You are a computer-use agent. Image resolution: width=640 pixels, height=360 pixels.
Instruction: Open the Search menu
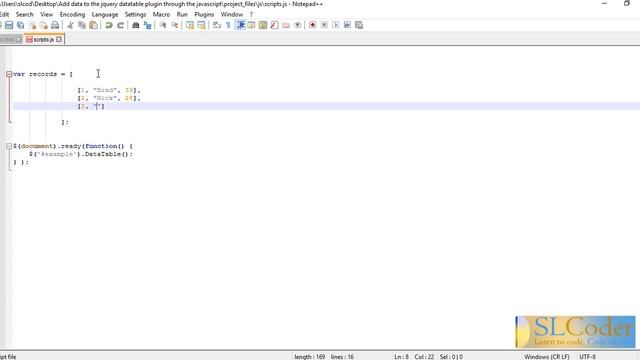(x=24, y=14)
